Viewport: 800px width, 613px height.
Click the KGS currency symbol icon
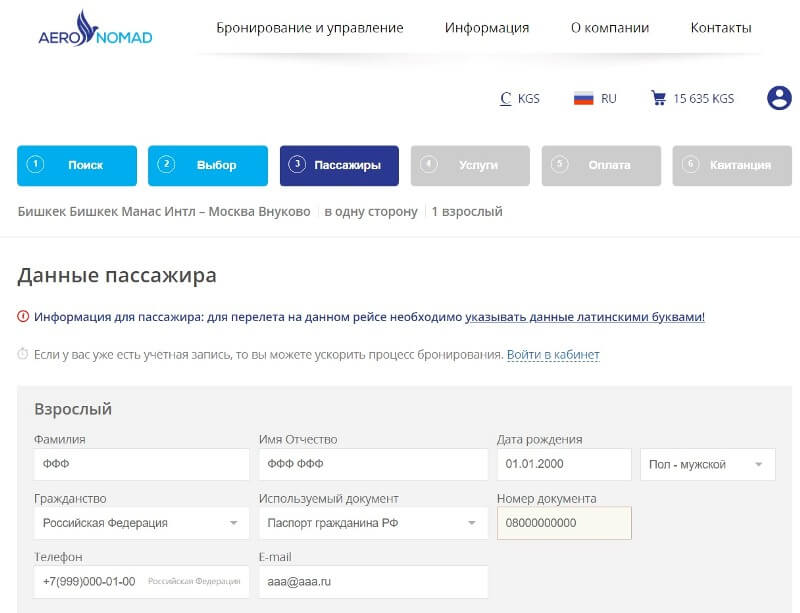[x=505, y=98]
